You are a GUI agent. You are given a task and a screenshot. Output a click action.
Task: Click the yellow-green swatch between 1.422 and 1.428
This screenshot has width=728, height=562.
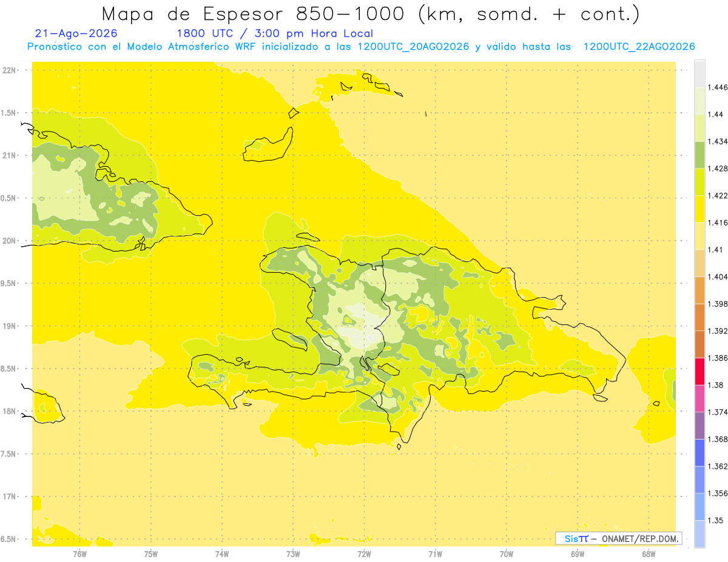(699, 182)
